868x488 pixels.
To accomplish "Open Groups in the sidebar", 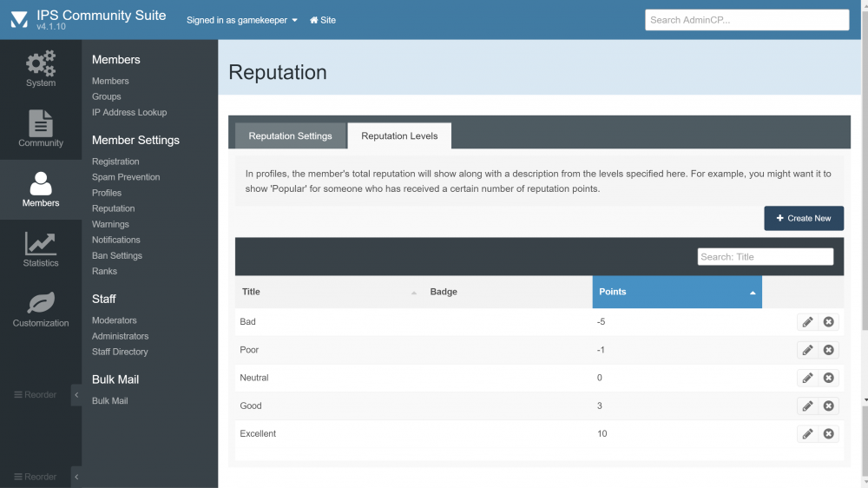I will pyautogui.click(x=106, y=96).
